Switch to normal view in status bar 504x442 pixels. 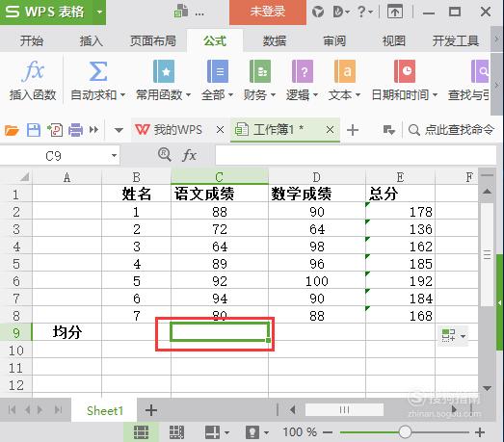point(141,432)
